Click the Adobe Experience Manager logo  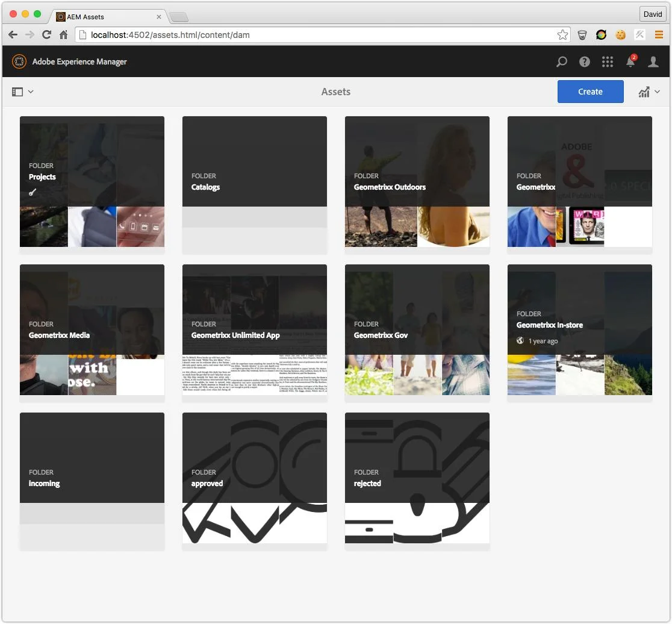pyautogui.click(x=19, y=61)
